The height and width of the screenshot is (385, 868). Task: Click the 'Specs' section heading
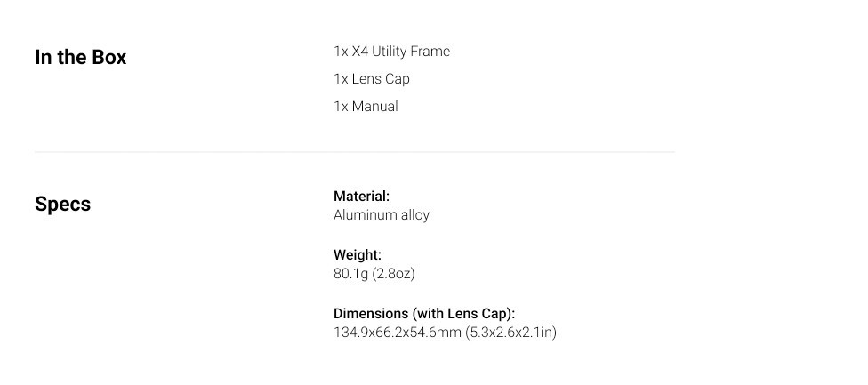(x=62, y=205)
